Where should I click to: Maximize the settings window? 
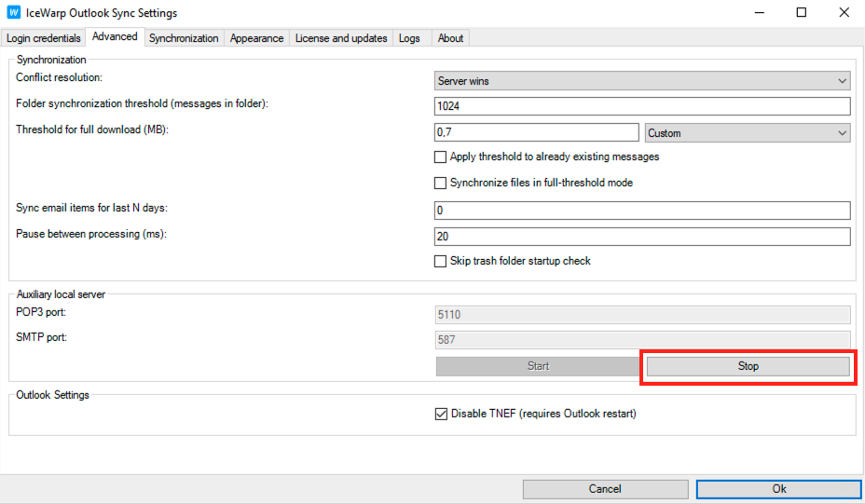click(x=802, y=12)
